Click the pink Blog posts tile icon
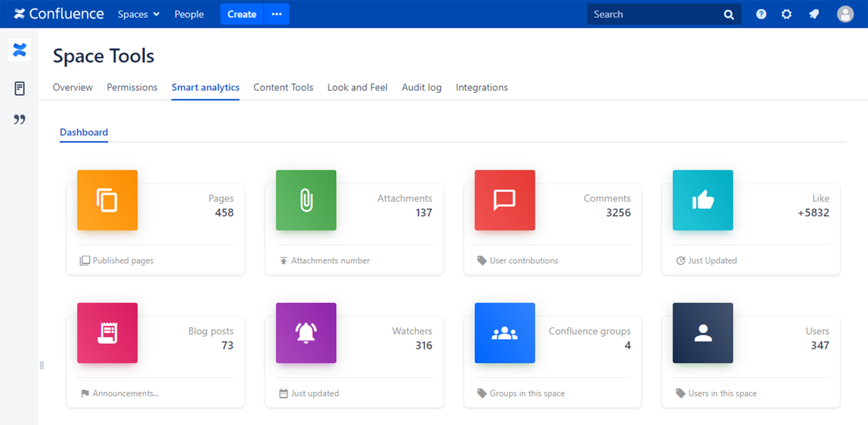Image resolution: width=868 pixels, height=425 pixels. pos(108,333)
